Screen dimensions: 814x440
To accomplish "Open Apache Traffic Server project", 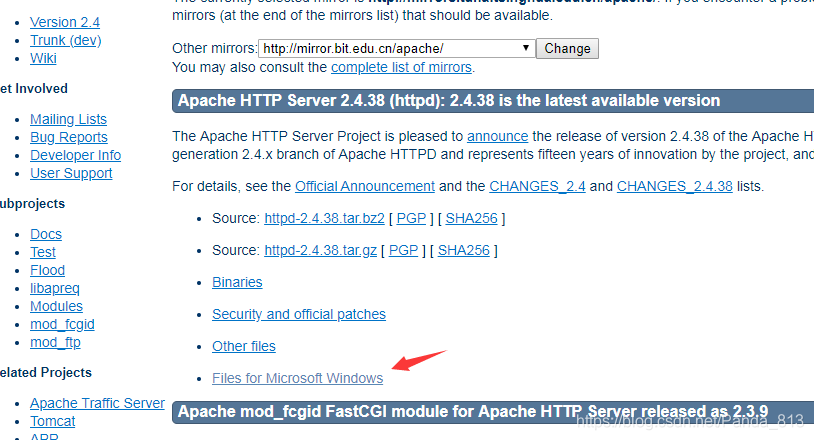I will coord(97,403).
